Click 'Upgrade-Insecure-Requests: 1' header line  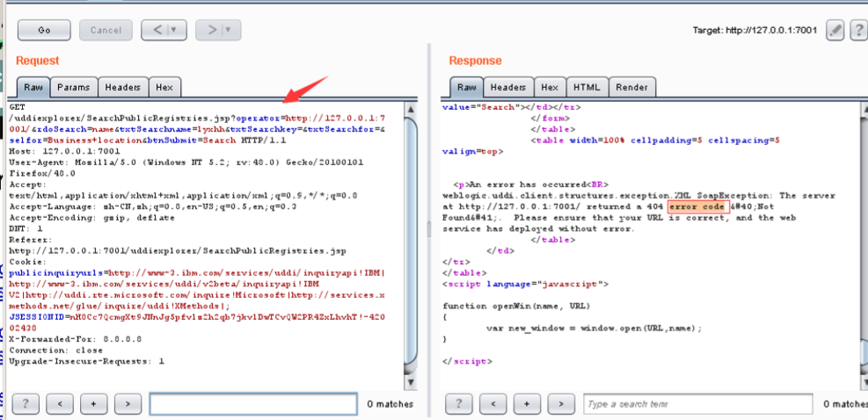pyautogui.click(x=87, y=361)
